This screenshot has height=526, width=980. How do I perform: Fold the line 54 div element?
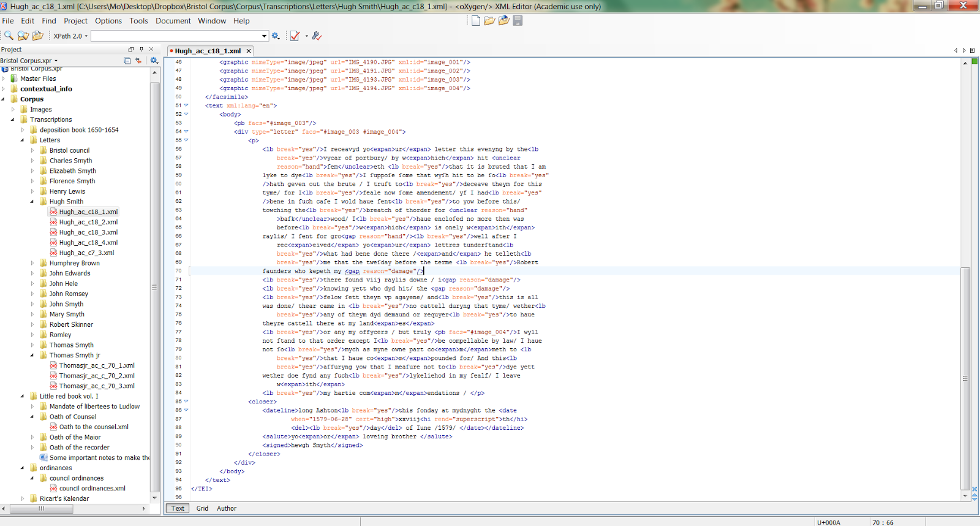(186, 131)
